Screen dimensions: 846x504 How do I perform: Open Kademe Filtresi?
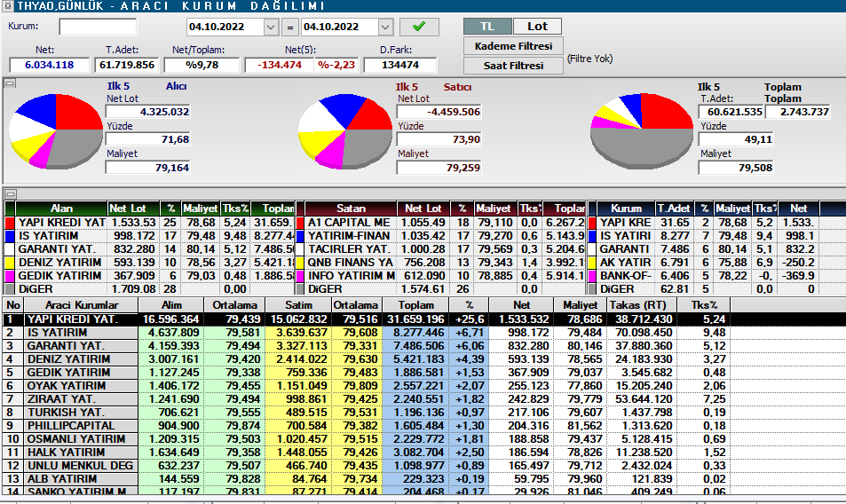513,46
